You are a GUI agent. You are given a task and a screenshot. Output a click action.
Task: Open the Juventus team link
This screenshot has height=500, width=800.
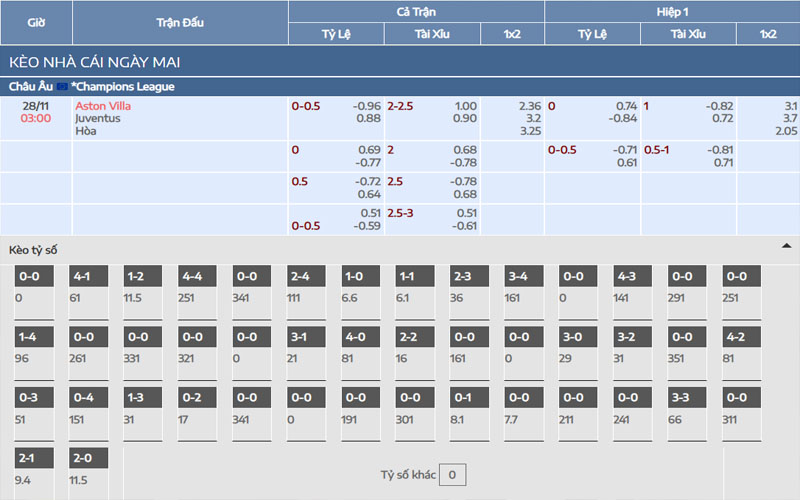coord(97,118)
